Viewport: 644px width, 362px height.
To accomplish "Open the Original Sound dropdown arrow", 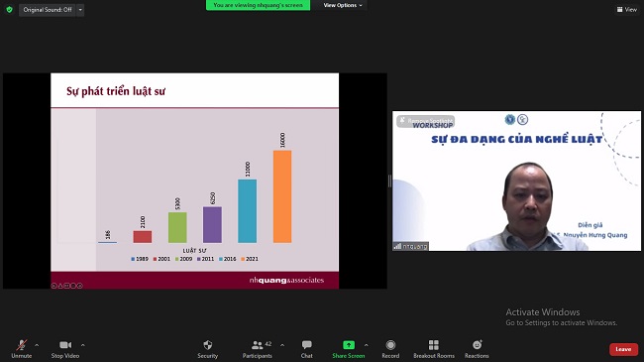I will pos(80,10).
